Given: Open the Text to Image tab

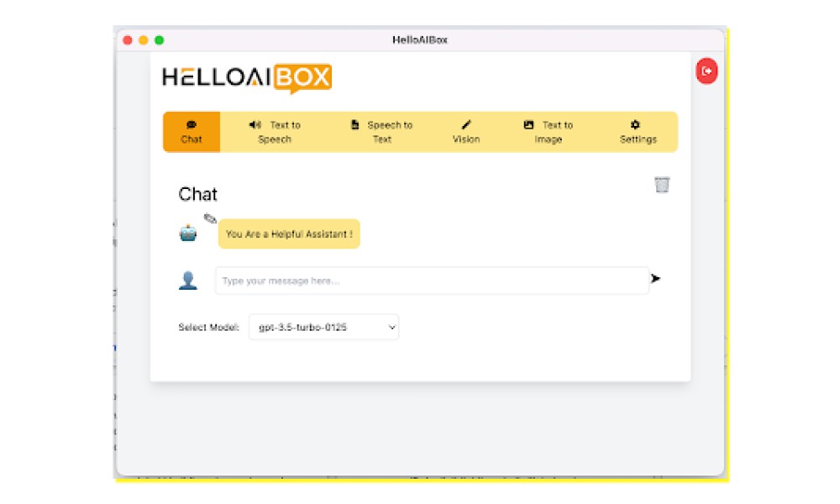Looking at the screenshot, I should 548,132.
